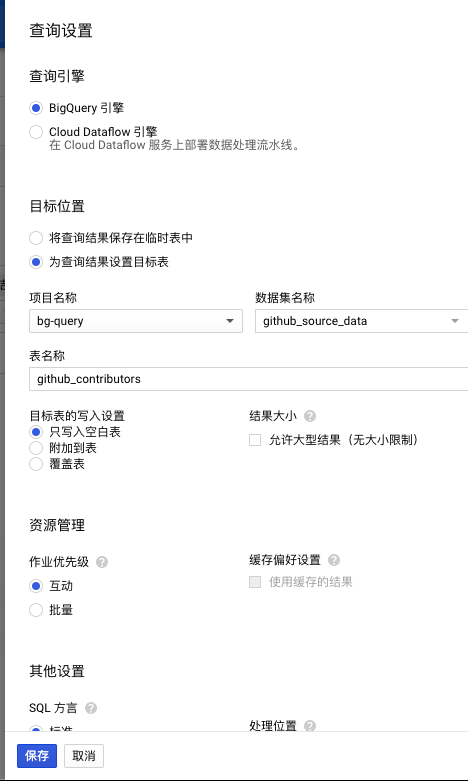Click help icon beside 处理位置
Image resolution: width=468 pixels, height=781 pixels.
pos(310,726)
